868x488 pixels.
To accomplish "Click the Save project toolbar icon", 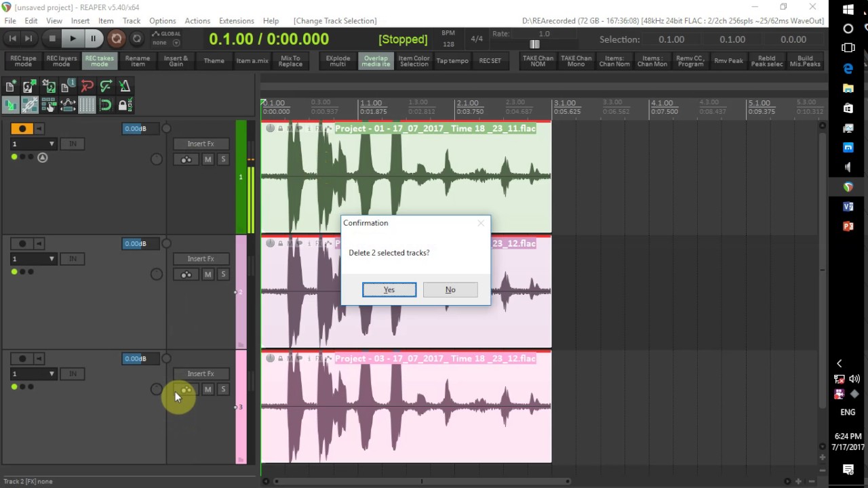I will pos(48,86).
